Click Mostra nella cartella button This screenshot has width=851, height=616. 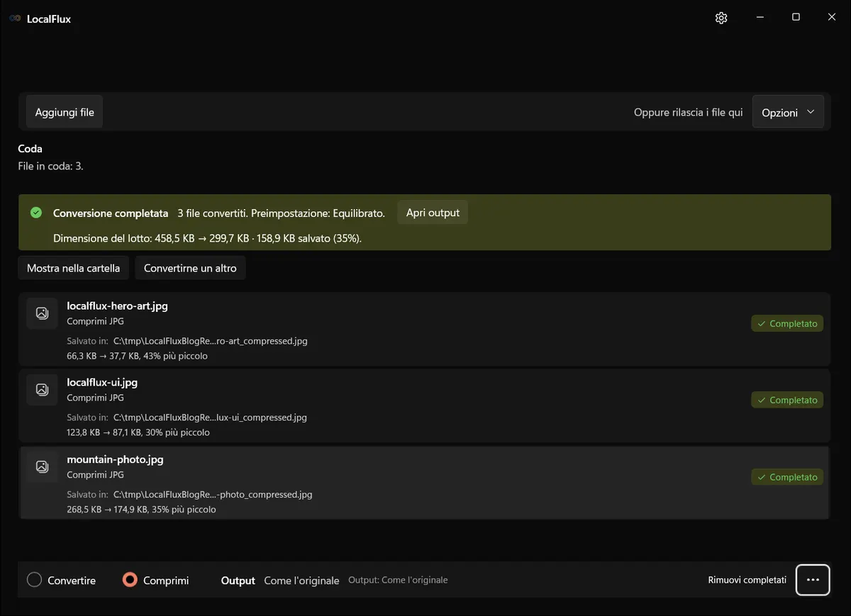(x=73, y=268)
